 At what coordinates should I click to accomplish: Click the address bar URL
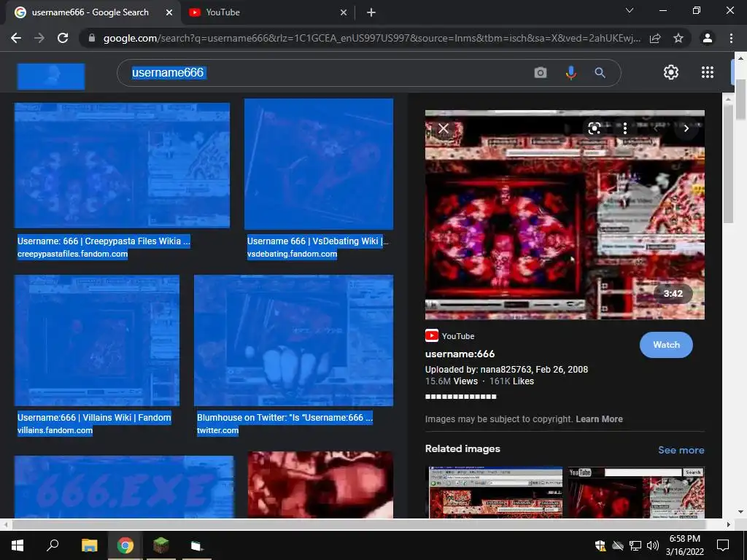(x=371, y=38)
